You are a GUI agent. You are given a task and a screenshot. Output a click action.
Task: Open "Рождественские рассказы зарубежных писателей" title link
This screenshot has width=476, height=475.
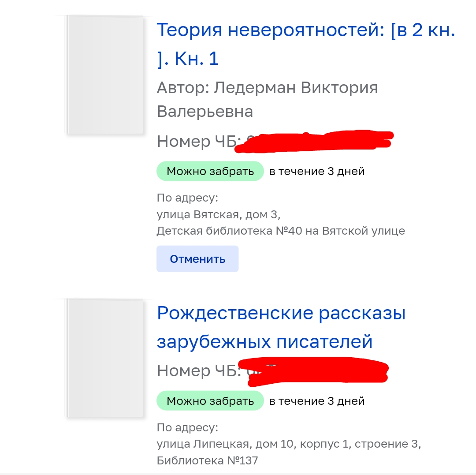[x=281, y=327]
